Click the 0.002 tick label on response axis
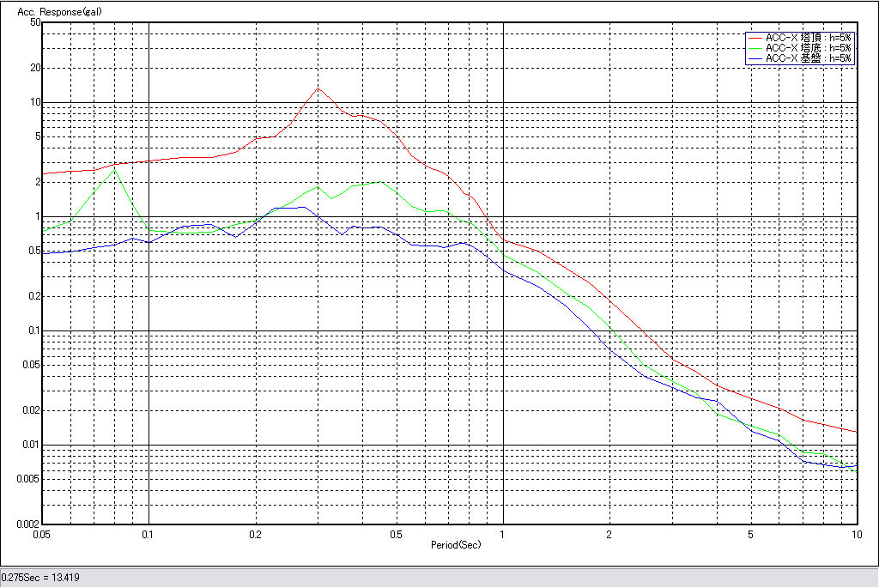Viewport: 879px width, 588px height. tap(29, 524)
